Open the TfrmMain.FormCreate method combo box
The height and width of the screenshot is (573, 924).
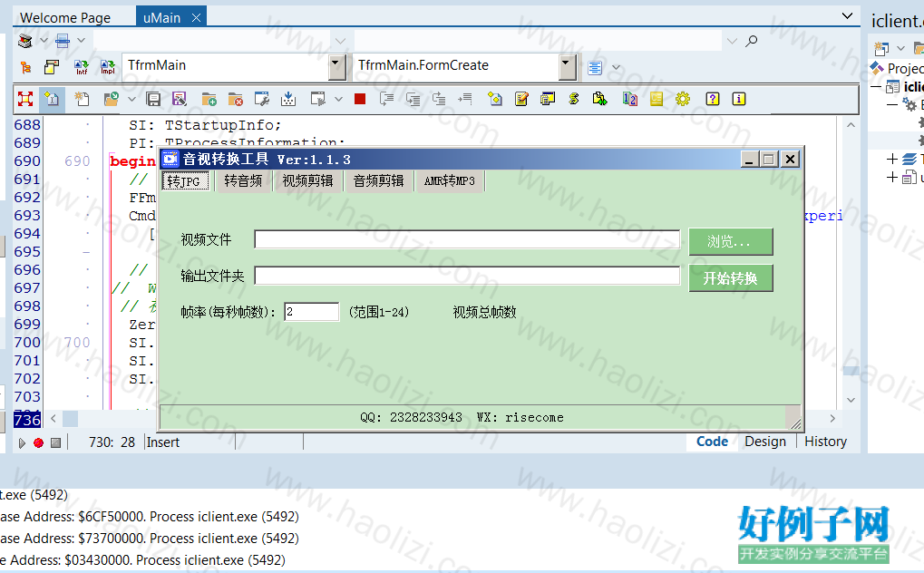pos(463,66)
